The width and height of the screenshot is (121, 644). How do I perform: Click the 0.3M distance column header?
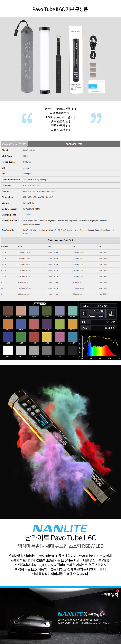click(20, 247)
